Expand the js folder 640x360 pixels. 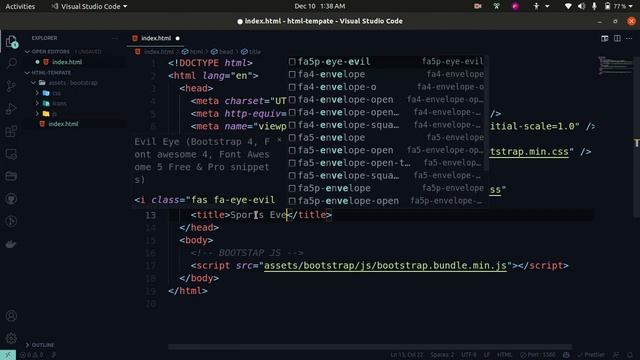pyautogui.click(x=38, y=113)
